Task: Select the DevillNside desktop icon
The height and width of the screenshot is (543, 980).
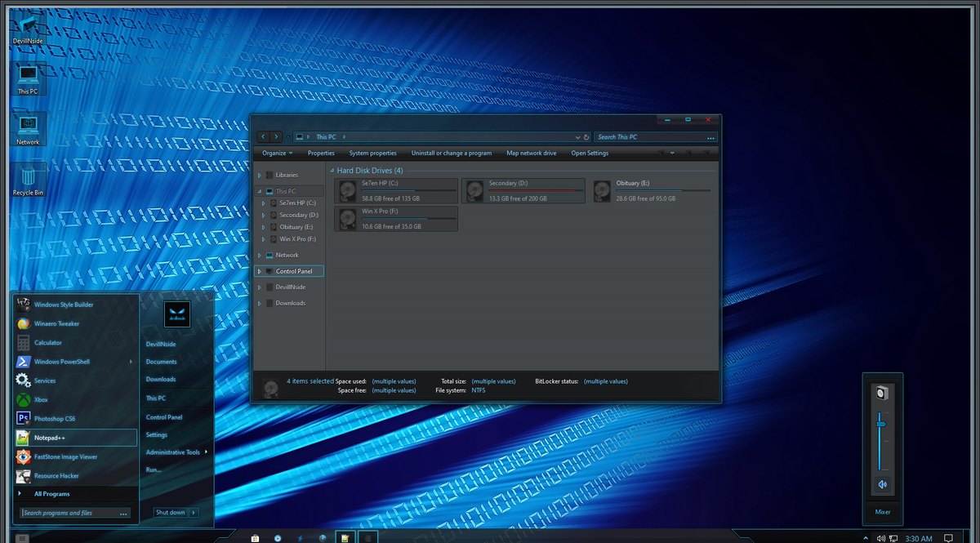Action: point(28,29)
